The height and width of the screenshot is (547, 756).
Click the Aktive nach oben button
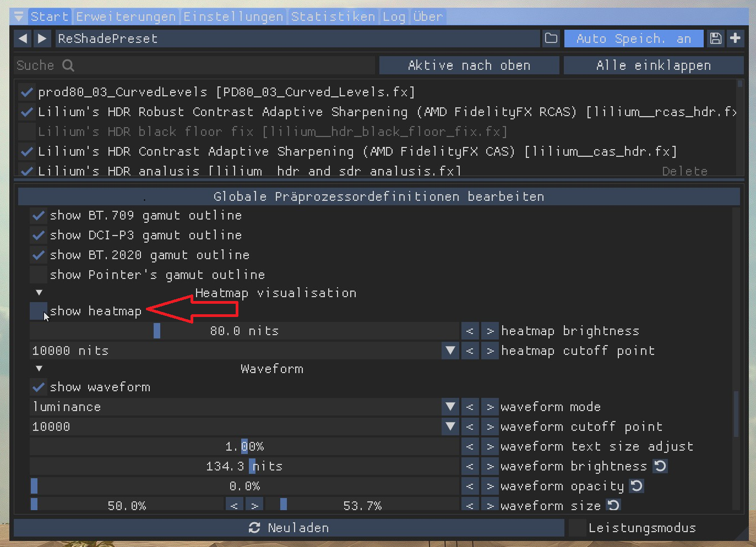[469, 65]
